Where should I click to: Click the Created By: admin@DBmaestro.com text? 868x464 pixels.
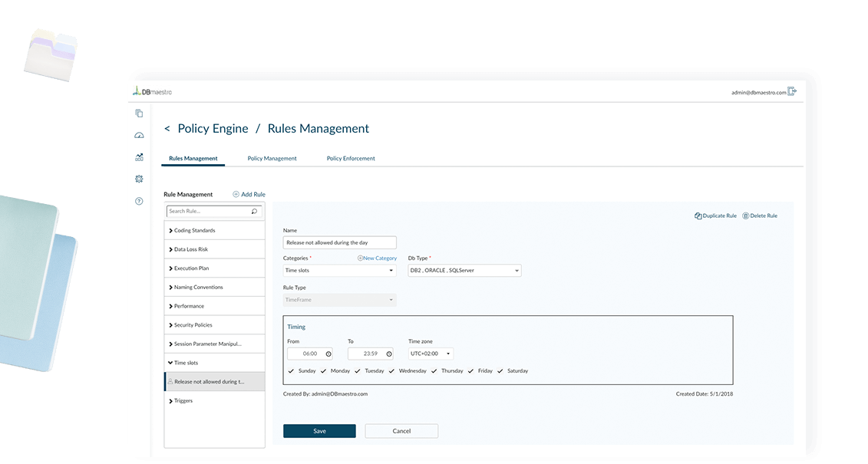pyautogui.click(x=325, y=393)
